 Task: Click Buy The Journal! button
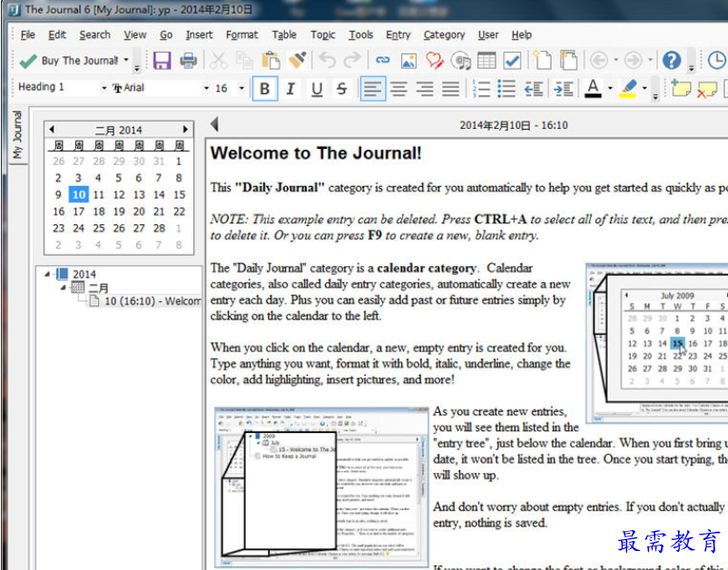[69, 60]
